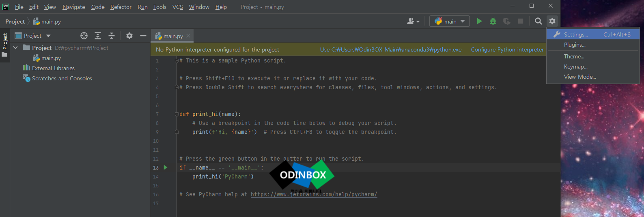This screenshot has height=217, width=644.
Task: Choose Theme... from the popup menu
Action: tap(593, 56)
